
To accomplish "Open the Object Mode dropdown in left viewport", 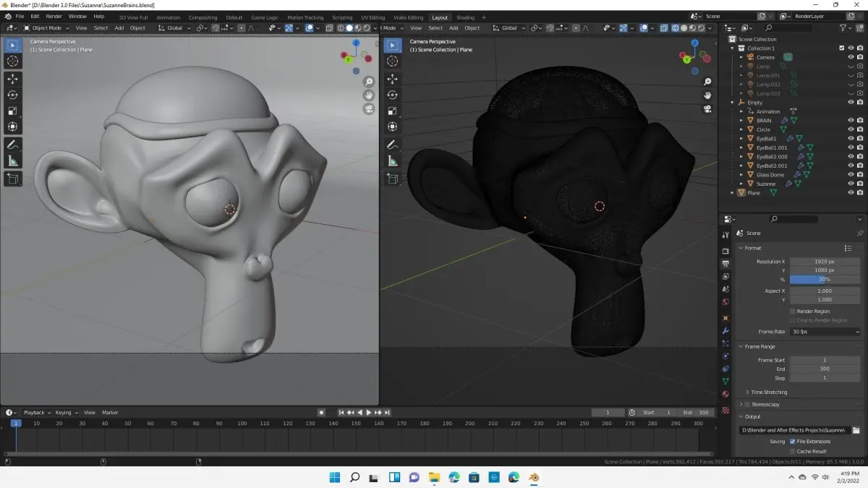I will coord(46,28).
